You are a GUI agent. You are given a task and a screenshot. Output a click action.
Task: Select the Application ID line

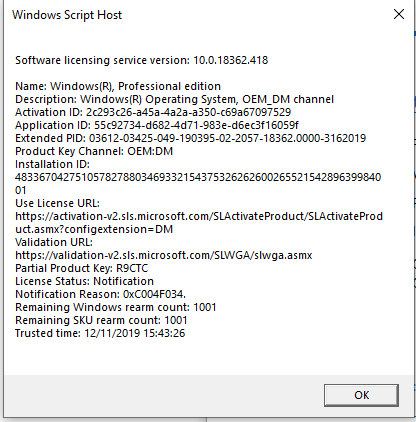pos(157,125)
